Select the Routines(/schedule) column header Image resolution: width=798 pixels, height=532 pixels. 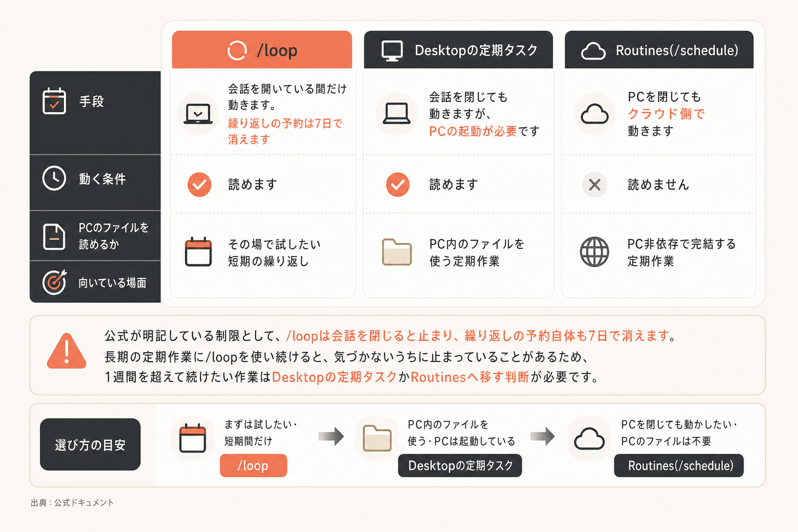pyautogui.click(x=659, y=50)
